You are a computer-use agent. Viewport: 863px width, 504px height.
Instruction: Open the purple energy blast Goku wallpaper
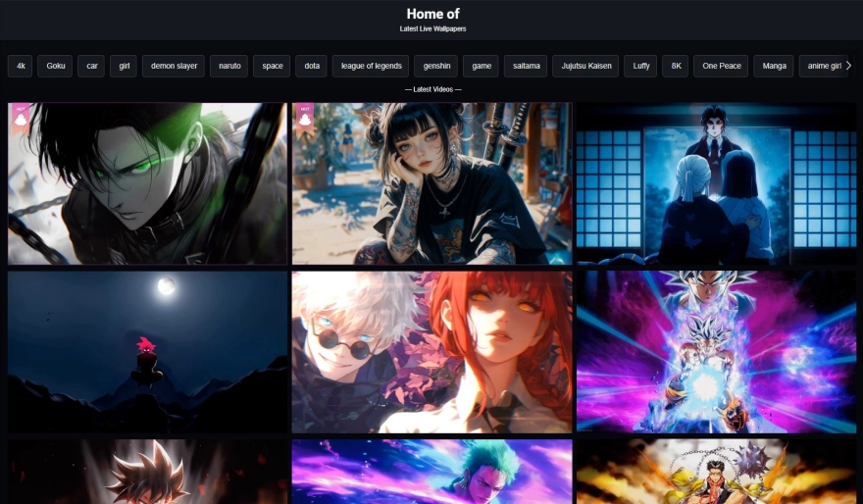pos(716,352)
